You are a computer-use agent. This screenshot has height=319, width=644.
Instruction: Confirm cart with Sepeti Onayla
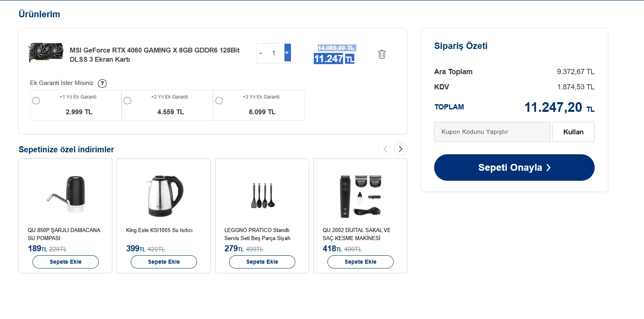click(x=514, y=168)
